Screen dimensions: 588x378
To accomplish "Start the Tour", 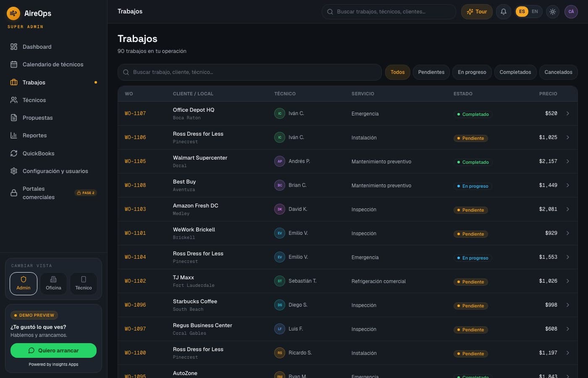I will pyautogui.click(x=477, y=12).
